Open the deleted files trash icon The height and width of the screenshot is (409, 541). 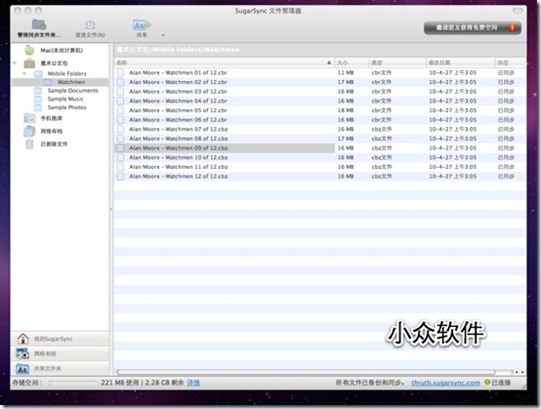point(30,144)
